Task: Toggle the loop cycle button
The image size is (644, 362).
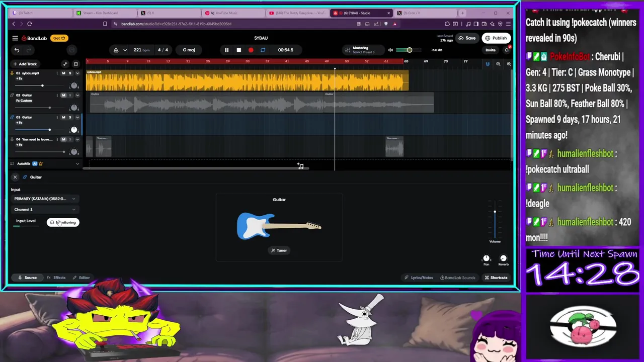Action: 263,50
